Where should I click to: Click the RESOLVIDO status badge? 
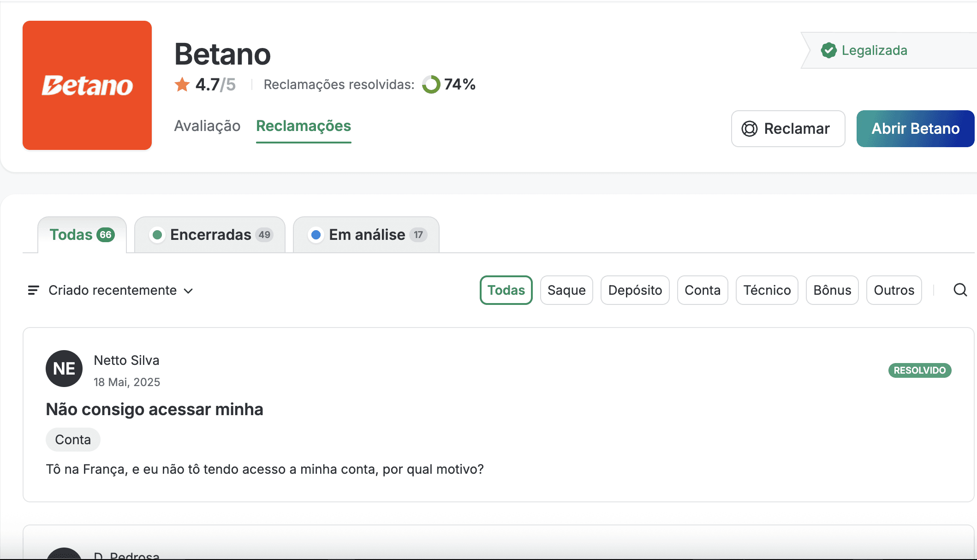920,370
